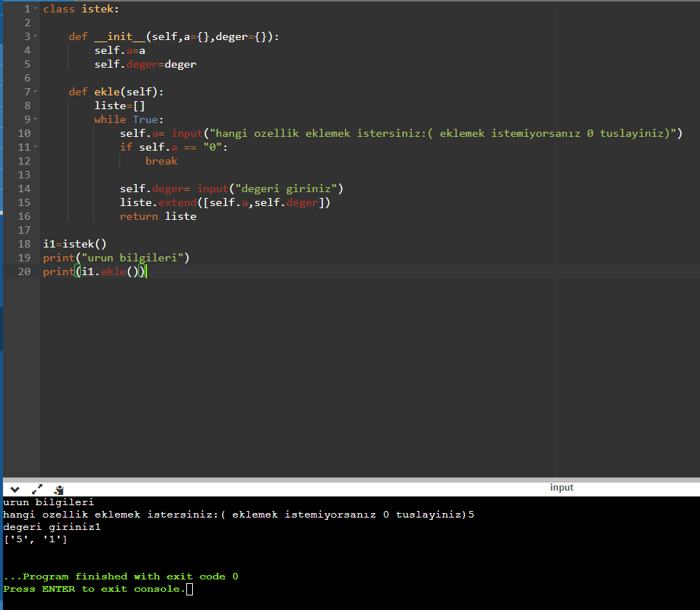Select the 'input' console tab label
Screen dimensions: 700x610
pos(561,488)
